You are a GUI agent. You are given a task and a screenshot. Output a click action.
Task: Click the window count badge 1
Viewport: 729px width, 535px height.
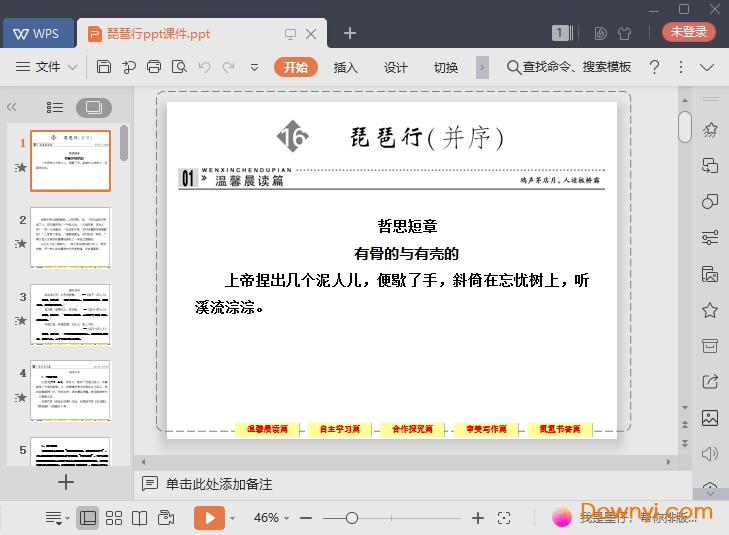pyautogui.click(x=562, y=33)
